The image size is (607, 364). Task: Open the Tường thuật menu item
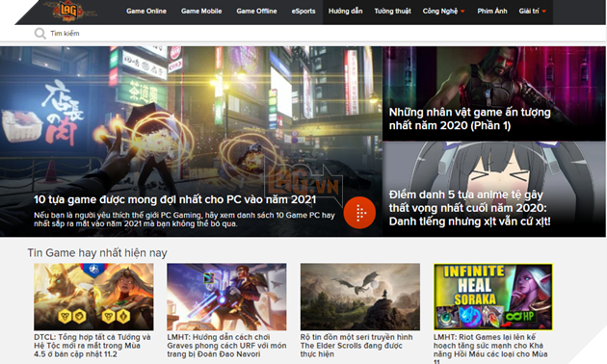point(392,12)
